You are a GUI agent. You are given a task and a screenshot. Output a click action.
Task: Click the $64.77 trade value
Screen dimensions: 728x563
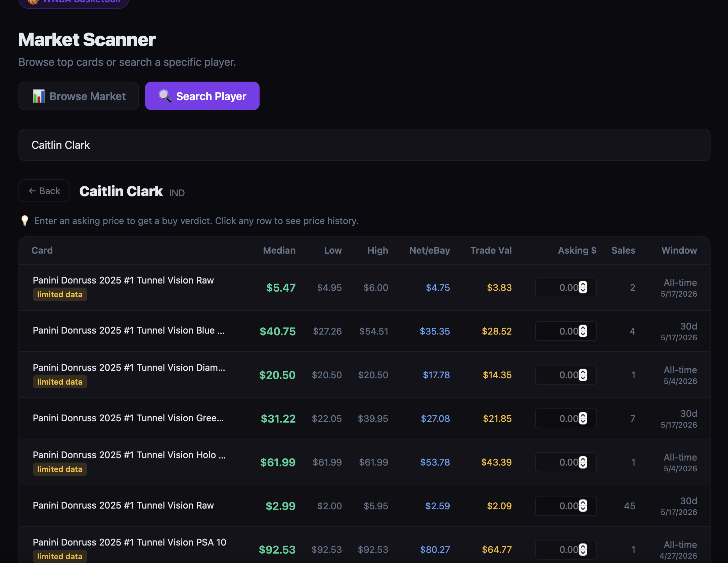[497, 550]
